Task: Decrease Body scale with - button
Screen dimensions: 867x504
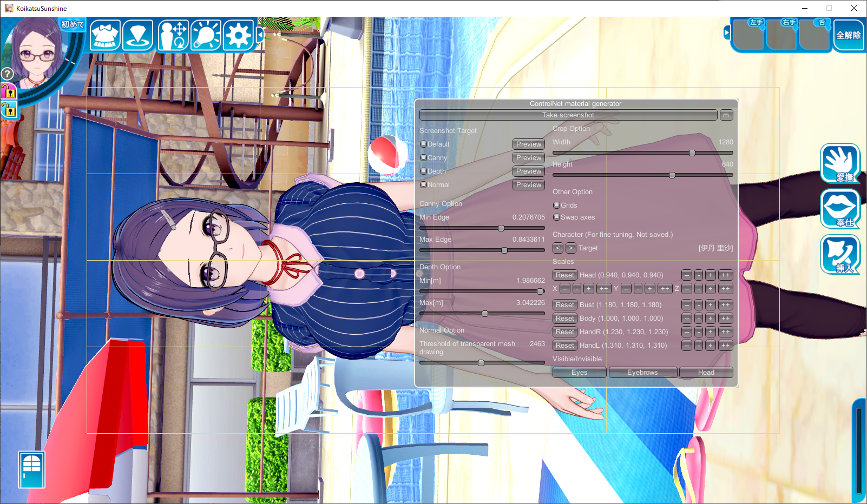Action: point(699,319)
